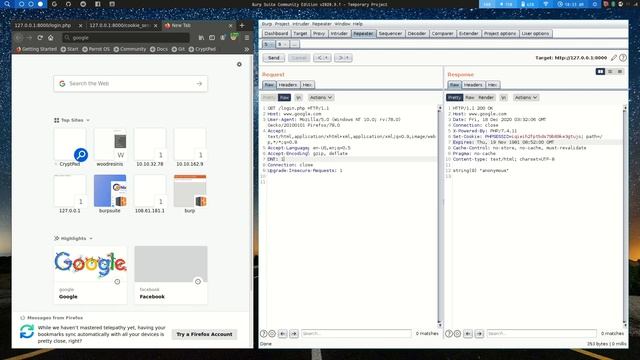Focus Firefox address bar
Image resolution: width=640 pixels, height=360 pixels.
(126, 38)
